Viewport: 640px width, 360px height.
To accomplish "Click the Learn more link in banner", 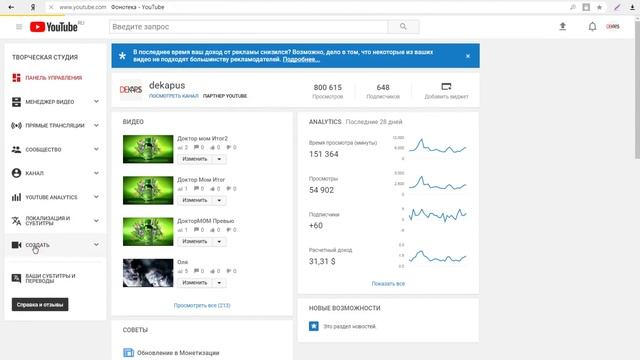I will click(x=301, y=60).
